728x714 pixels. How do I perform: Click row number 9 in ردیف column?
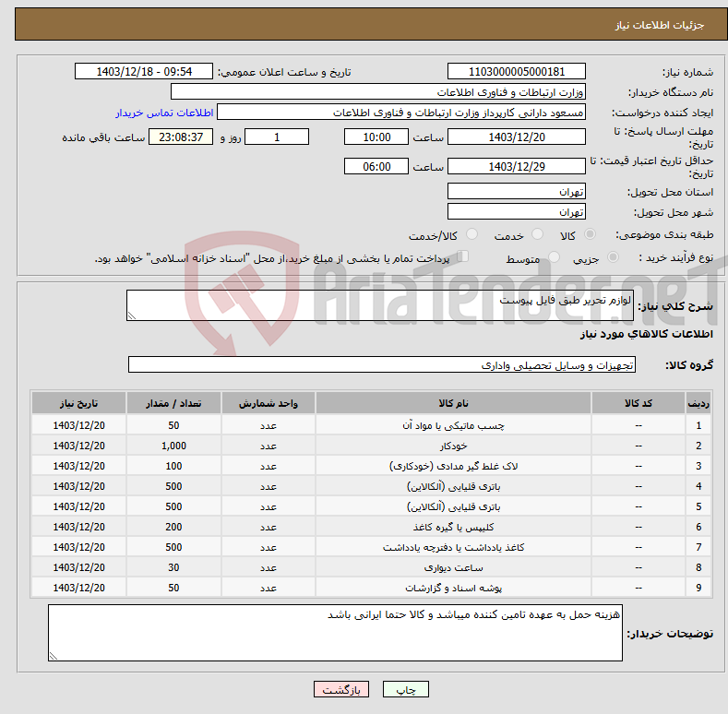698,588
